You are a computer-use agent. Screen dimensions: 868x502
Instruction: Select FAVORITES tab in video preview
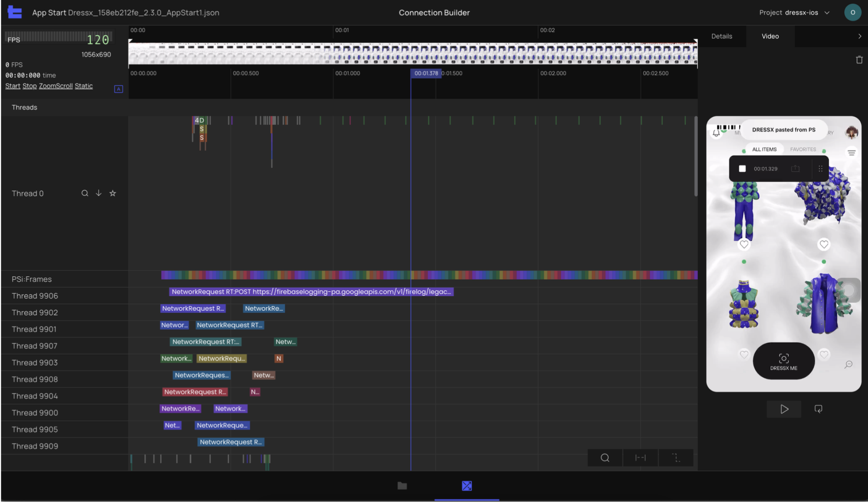(x=803, y=149)
